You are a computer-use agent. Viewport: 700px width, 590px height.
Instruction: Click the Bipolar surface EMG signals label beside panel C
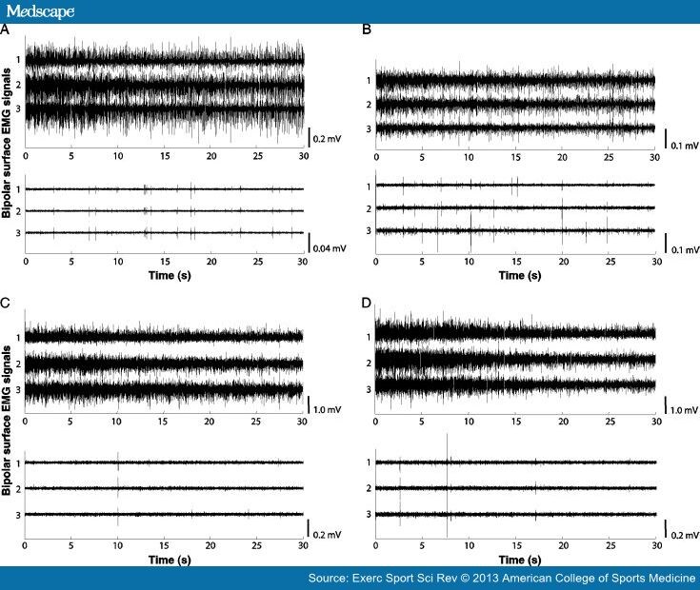point(7,420)
